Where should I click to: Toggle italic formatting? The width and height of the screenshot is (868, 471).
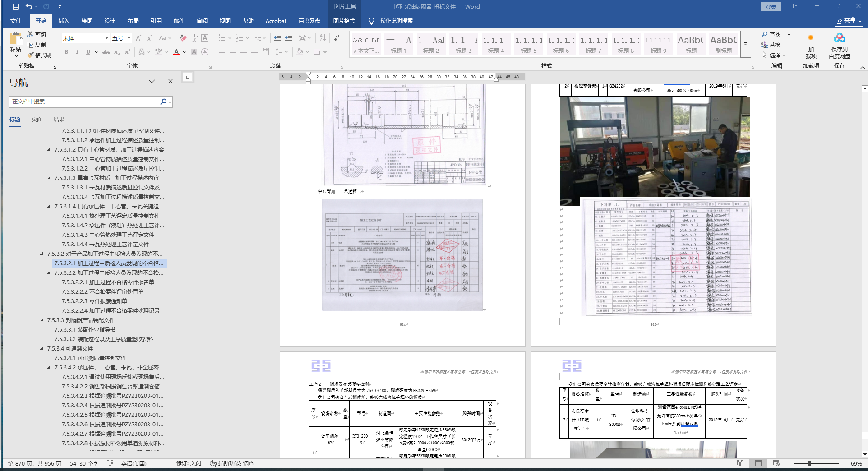coord(77,52)
